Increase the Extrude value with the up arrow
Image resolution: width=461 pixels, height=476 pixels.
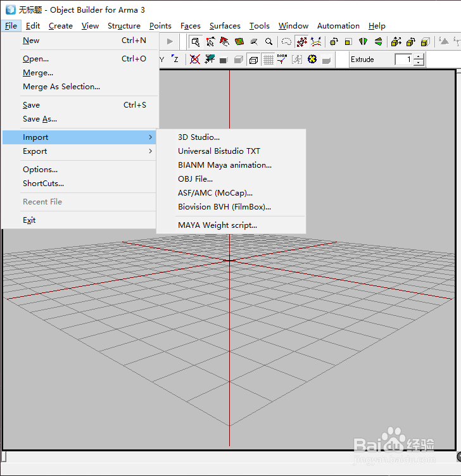click(x=419, y=56)
